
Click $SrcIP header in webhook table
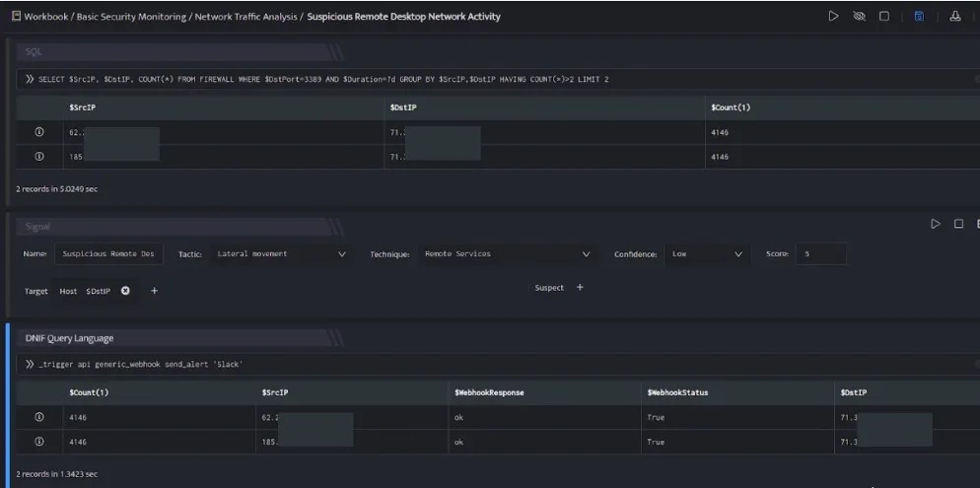click(275, 392)
